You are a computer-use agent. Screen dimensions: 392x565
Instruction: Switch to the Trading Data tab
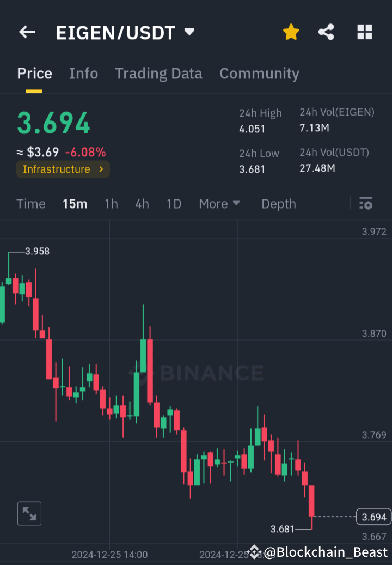pos(158,74)
